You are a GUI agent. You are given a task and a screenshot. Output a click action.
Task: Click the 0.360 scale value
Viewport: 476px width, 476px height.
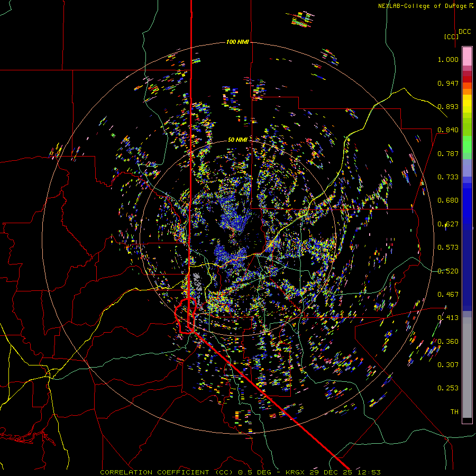click(x=448, y=342)
